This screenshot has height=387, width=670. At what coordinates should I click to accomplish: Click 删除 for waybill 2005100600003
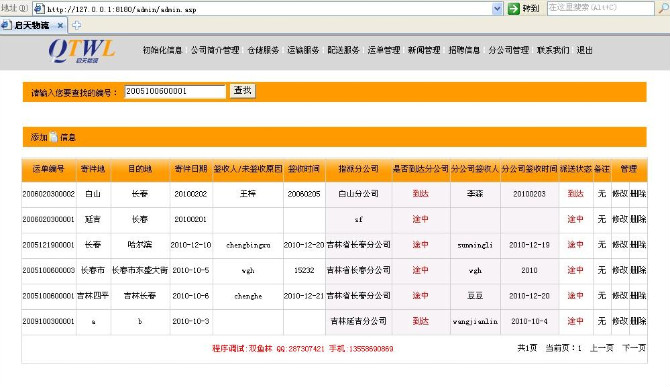coord(638,270)
